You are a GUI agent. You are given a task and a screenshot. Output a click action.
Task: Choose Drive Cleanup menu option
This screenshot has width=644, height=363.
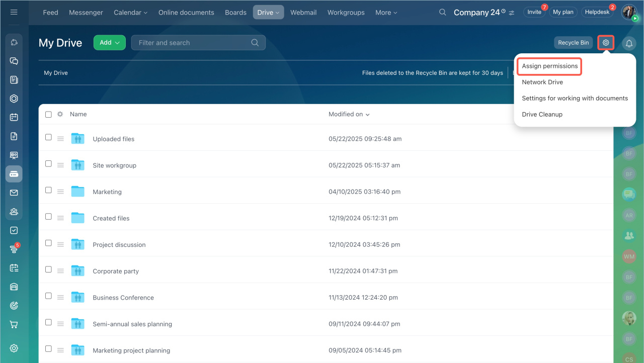click(542, 114)
